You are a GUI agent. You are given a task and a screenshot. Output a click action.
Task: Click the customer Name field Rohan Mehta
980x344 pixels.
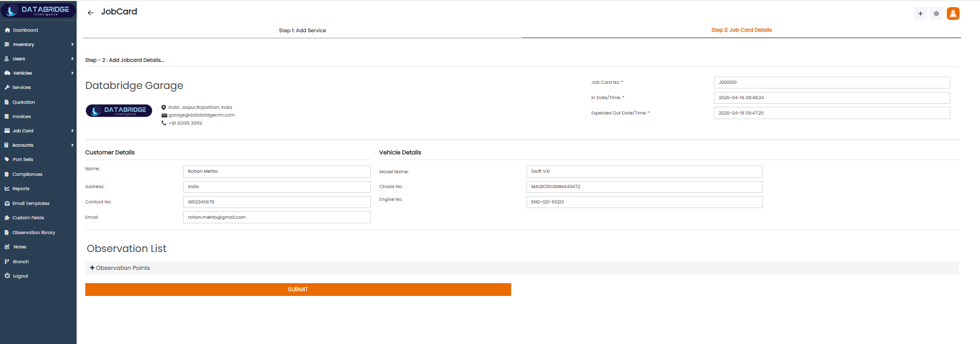[277, 172]
